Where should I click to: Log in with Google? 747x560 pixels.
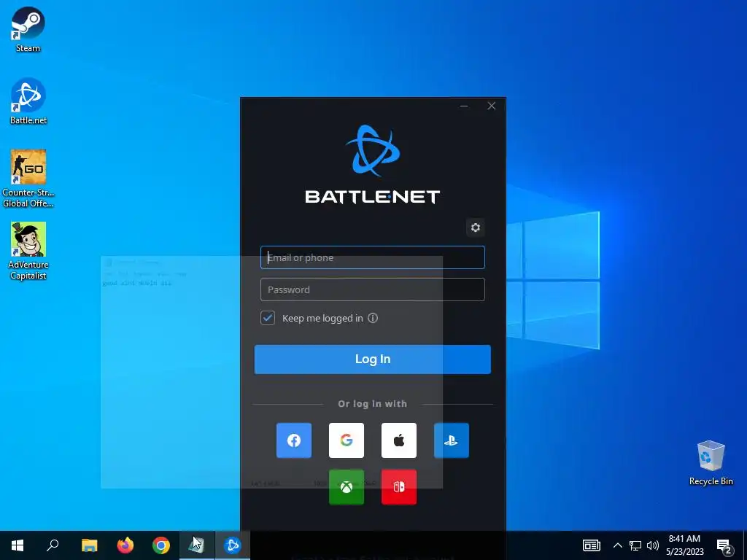[347, 440]
